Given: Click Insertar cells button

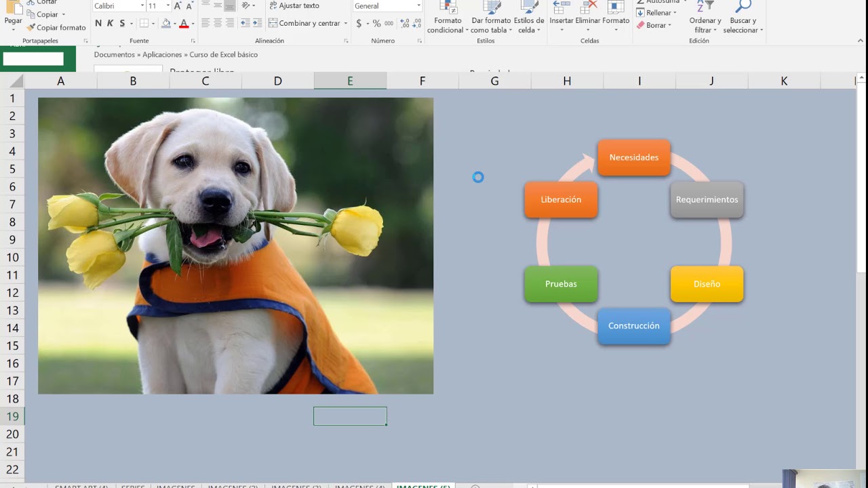Looking at the screenshot, I should pyautogui.click(x=561, y=15).
